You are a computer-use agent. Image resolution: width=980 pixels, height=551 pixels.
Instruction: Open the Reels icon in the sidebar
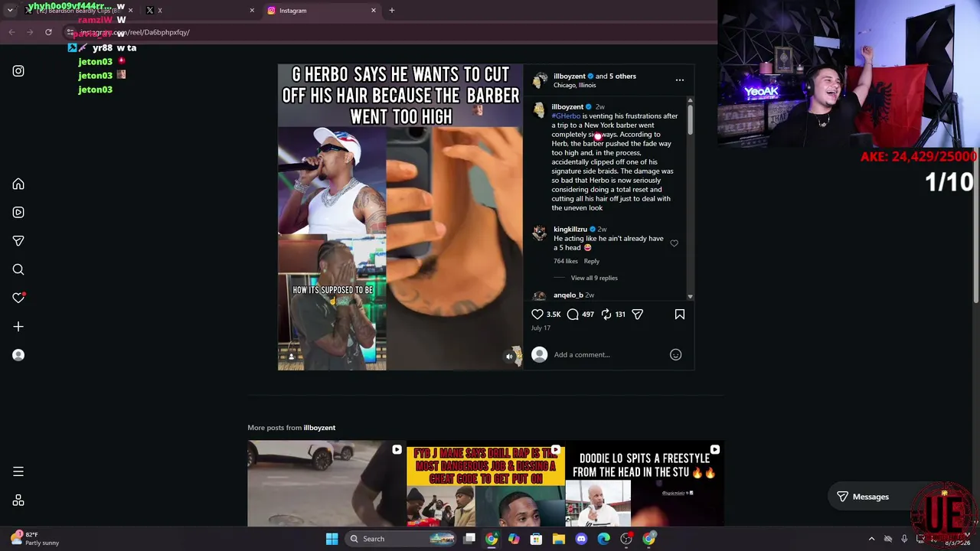tap(18, 213)
